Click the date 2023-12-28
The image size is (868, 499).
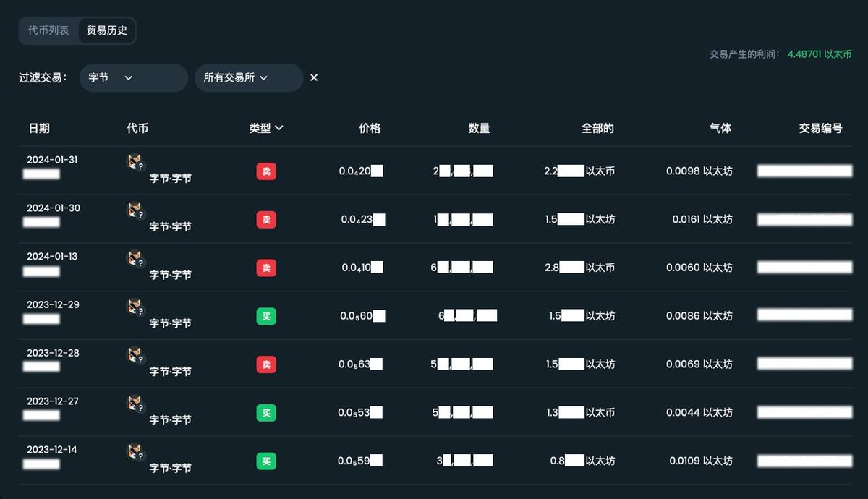point(53,353)
